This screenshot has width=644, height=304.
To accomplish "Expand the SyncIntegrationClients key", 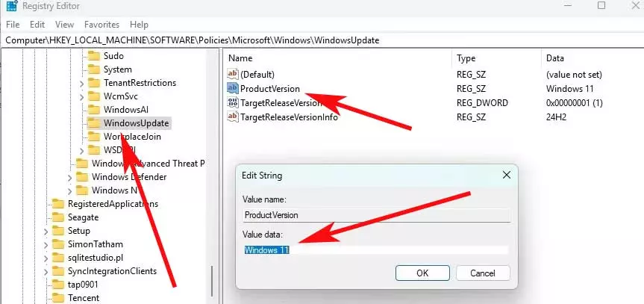I will (x=46, y=272).
